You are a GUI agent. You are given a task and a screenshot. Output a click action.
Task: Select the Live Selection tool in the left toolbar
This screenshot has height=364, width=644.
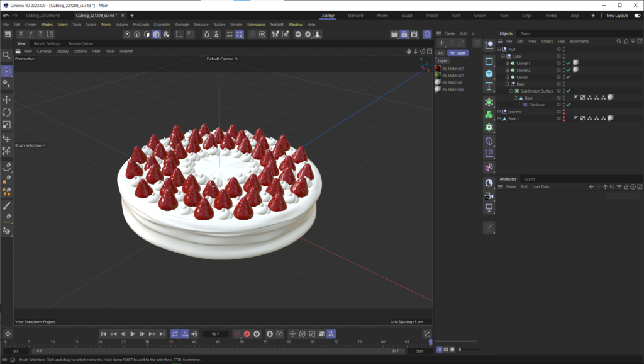[x=8, y=71]
